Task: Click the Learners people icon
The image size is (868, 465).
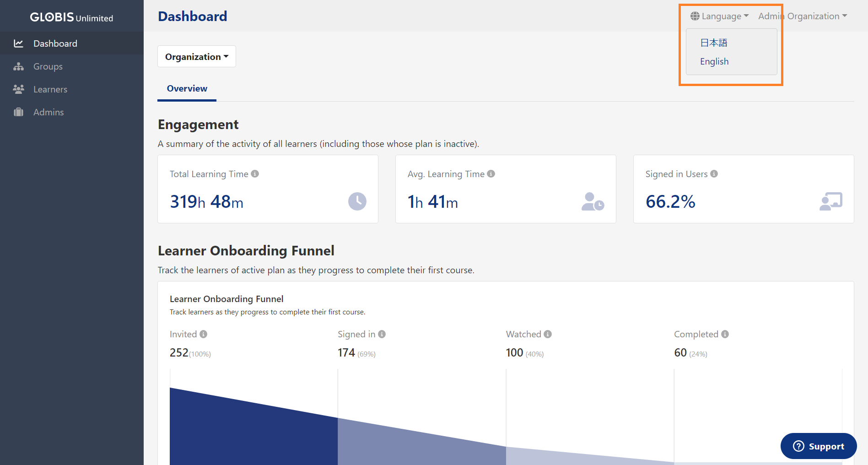Action: [x=18, y=89]
